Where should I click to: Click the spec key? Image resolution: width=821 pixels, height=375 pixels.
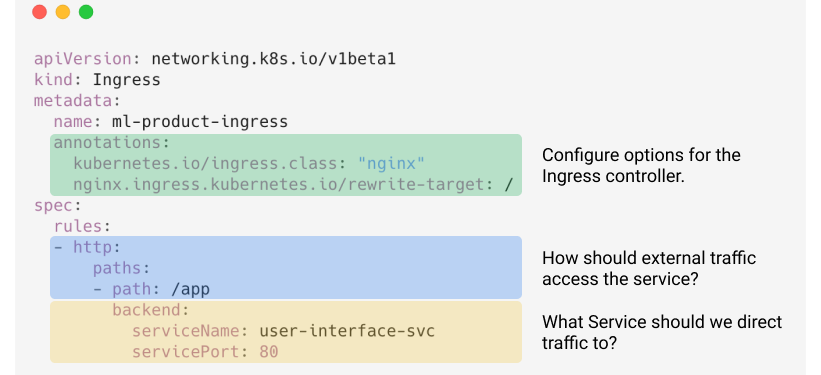[53, 206]
